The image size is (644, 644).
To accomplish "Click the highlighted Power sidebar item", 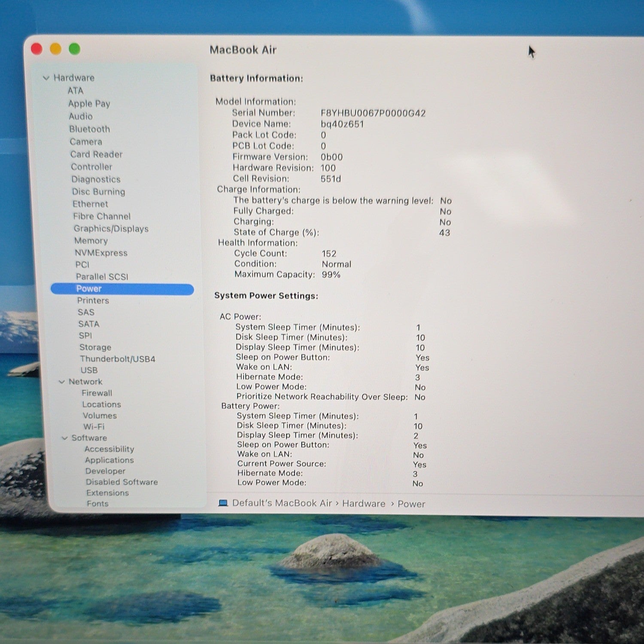I will tap(122, 289).
